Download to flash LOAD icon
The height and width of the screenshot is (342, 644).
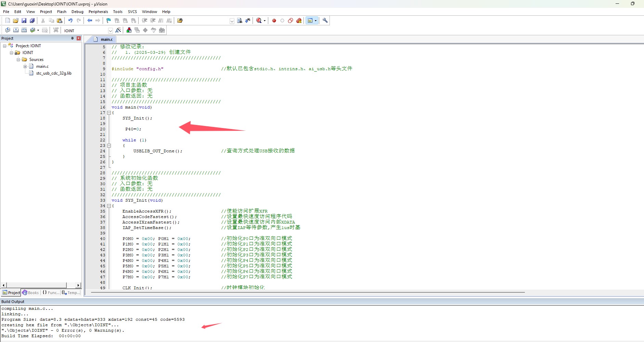point(56,30)
